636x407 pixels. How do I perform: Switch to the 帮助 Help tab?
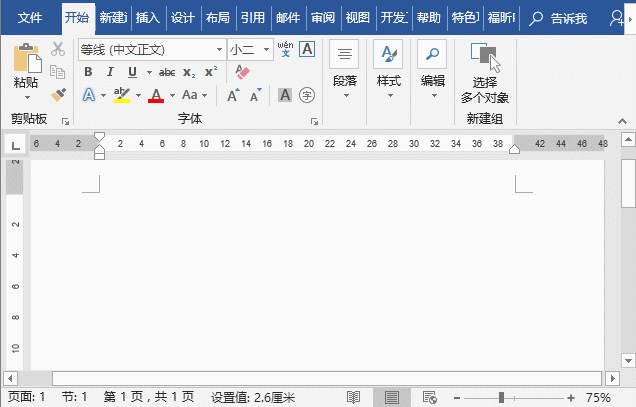tap(428, 18)
